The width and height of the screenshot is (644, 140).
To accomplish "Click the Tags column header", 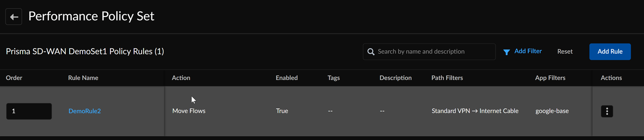I will tap(334, 78).
